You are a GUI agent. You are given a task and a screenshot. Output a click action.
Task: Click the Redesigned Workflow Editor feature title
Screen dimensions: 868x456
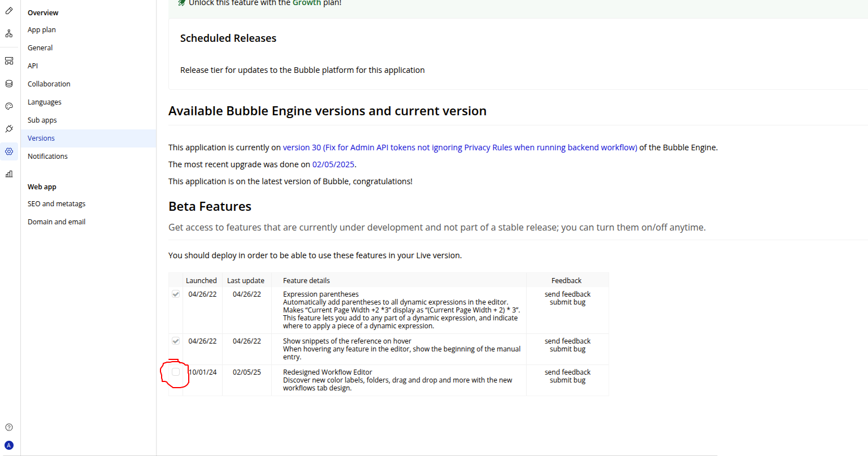coord(328,372)
